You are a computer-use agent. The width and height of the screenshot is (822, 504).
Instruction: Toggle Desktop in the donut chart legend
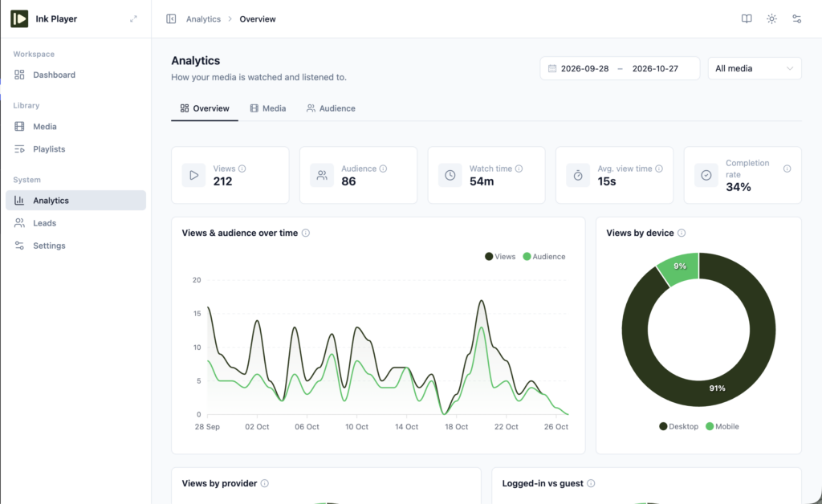coord(679,426)
